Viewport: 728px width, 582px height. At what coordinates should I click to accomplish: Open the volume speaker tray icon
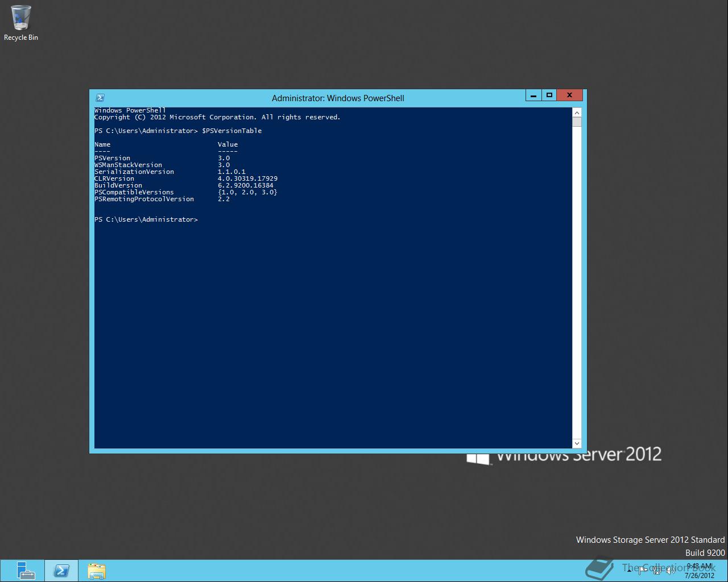[x=671, y=571]
